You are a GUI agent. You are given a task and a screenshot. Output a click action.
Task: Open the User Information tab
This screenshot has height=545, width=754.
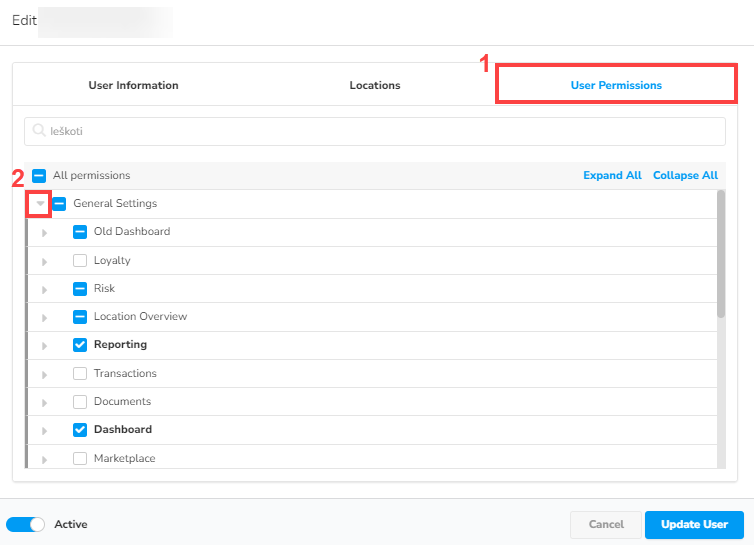pyautogui.click(x=133, y=86)
